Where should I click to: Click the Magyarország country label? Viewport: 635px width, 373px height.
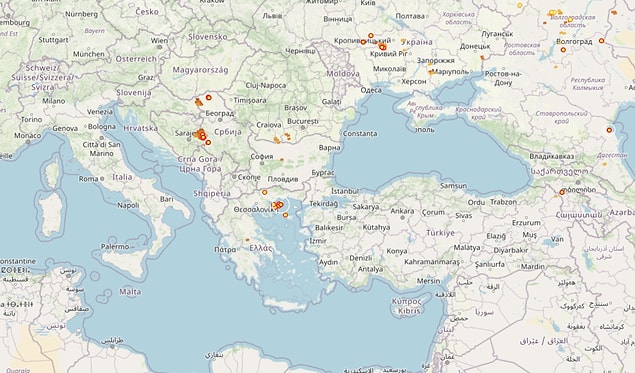[200, 70]
